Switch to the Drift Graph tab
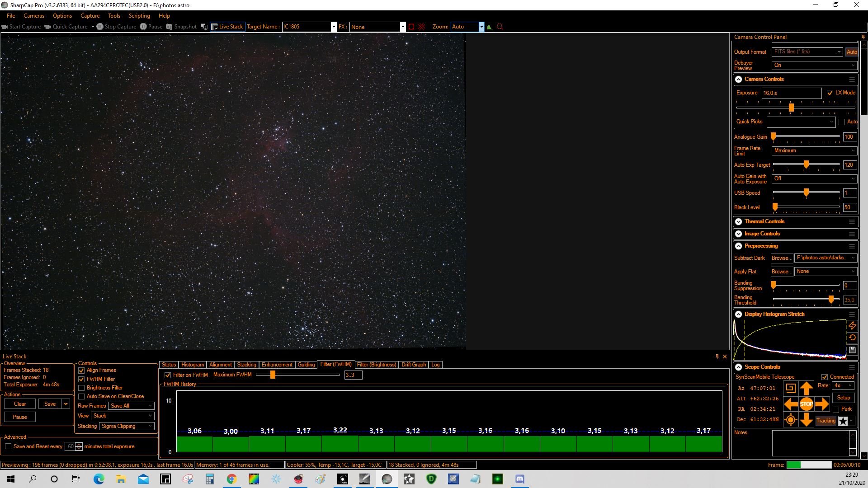The image size is (868, 488). 414,365
